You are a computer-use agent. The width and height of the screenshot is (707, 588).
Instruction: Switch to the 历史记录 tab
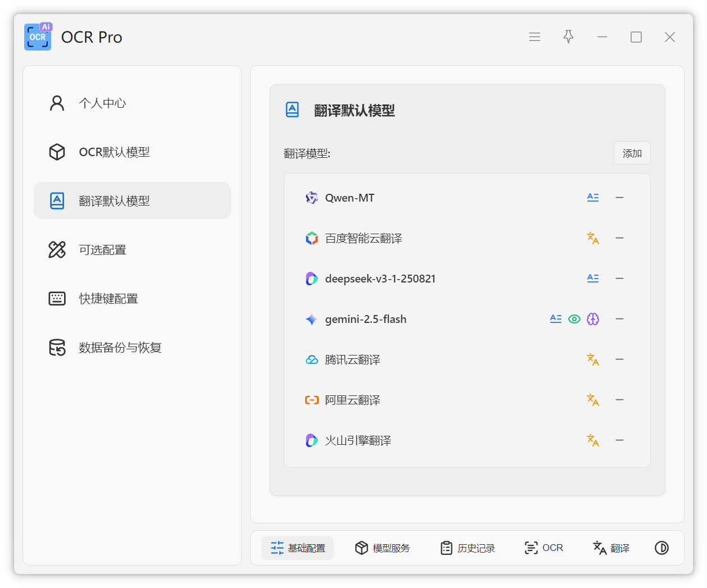click(468, 548)
